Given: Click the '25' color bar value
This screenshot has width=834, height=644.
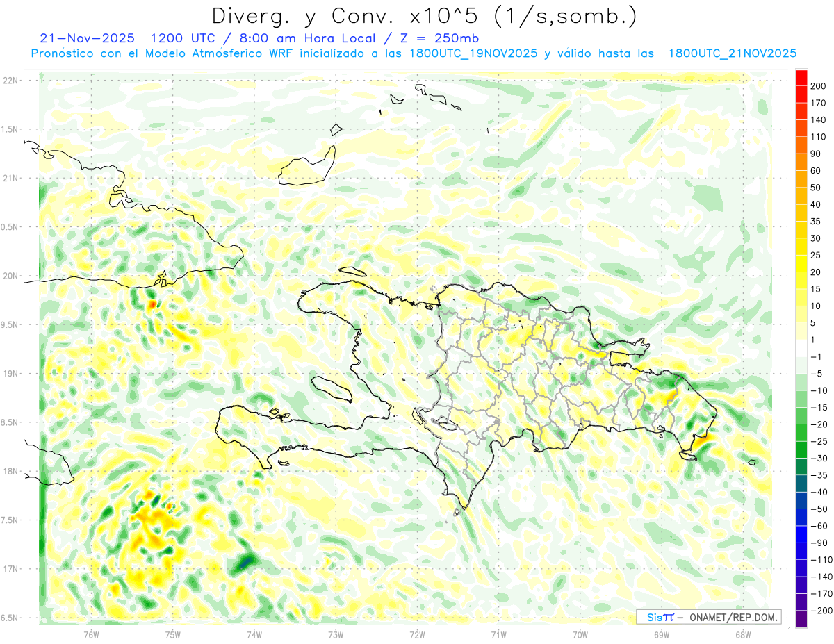Looking at the screenshot, I should [816, 256].
